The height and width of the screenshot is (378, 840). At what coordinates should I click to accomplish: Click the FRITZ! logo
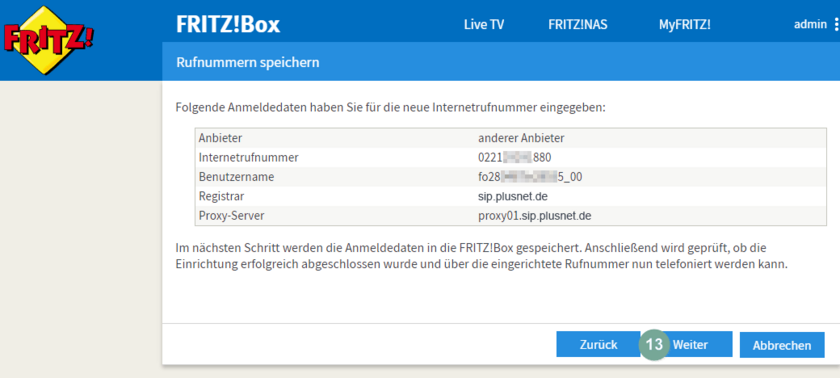pos(48,41)
